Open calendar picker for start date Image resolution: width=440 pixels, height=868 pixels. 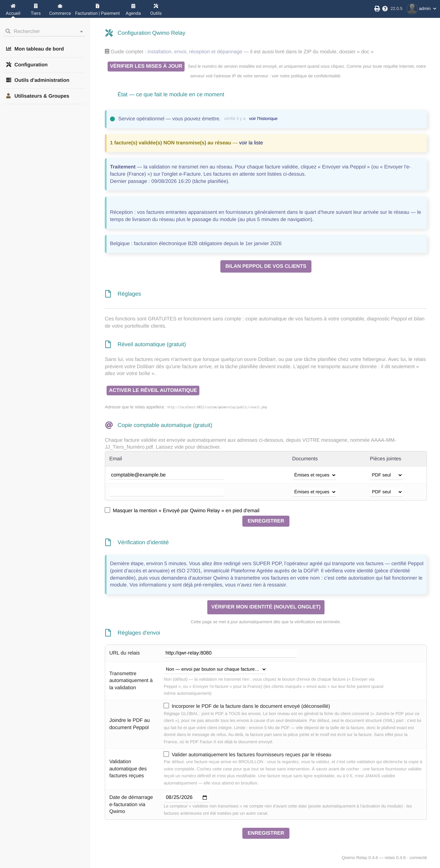(205, 797)
